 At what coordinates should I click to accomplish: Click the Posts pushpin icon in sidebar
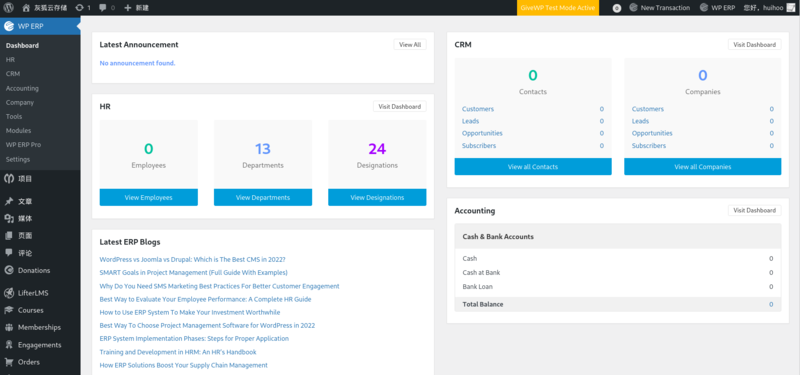[x=9, y=202]
